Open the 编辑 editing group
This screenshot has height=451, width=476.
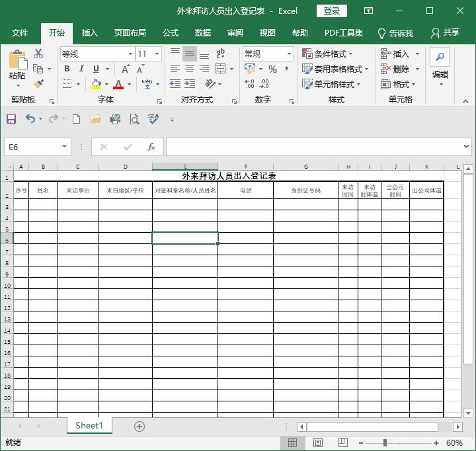pyautogui.click(x=440, y=67)
